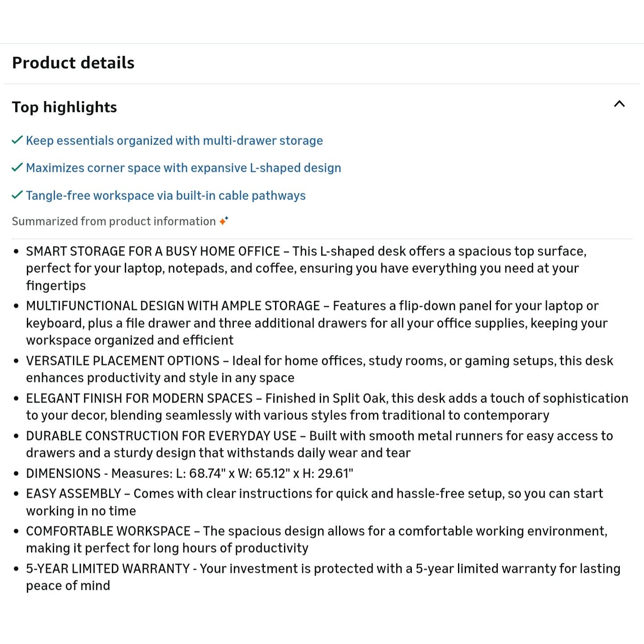
Task: Click checkmark icon beside multi-drawer storage highlight
Action: tap(17, 140)
